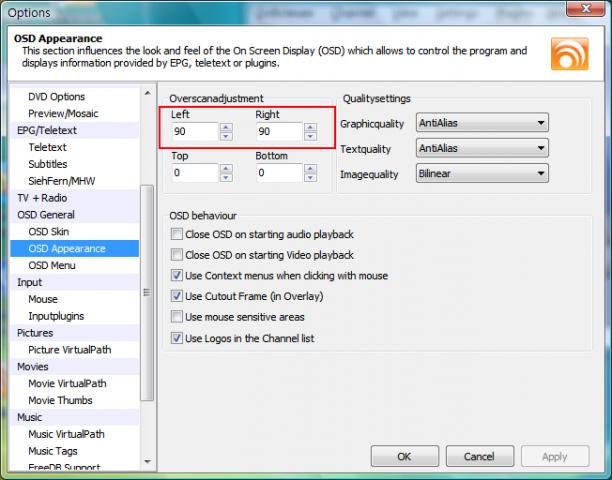612x480 pixels.
Task: Click the Right overscan input field
Action: [279, 132]
